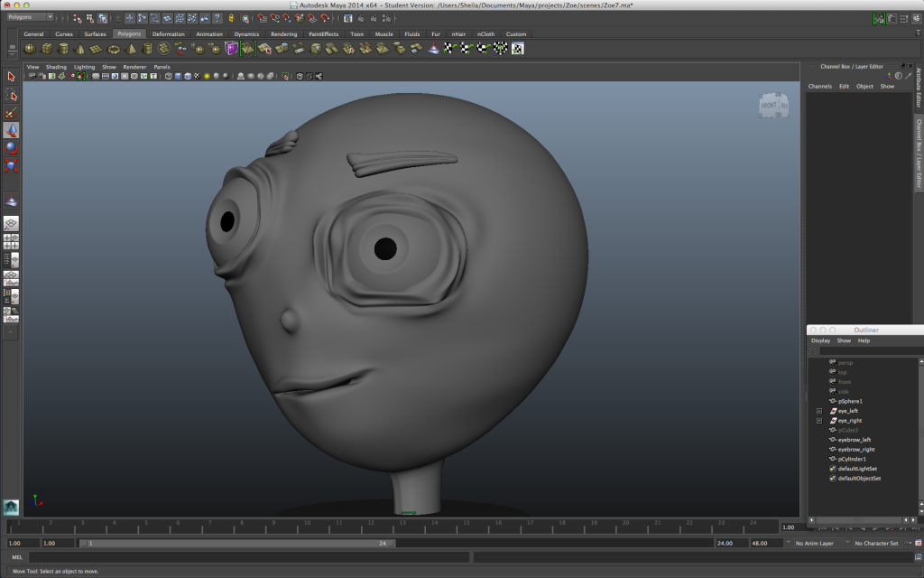The height and width of the screenshot is (578, 924).
Task: Click the time range slider bar
Action: pos(237,543)
